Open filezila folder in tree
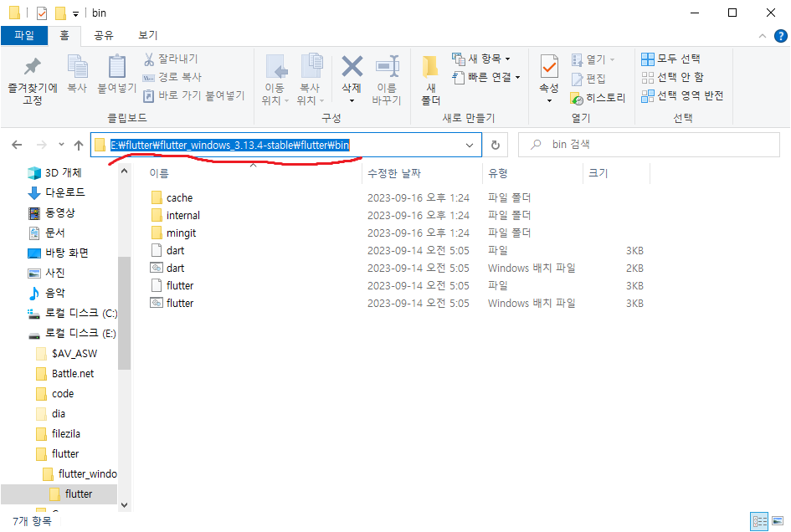This screenshot has height=532, width=791. tap(59, 433)
